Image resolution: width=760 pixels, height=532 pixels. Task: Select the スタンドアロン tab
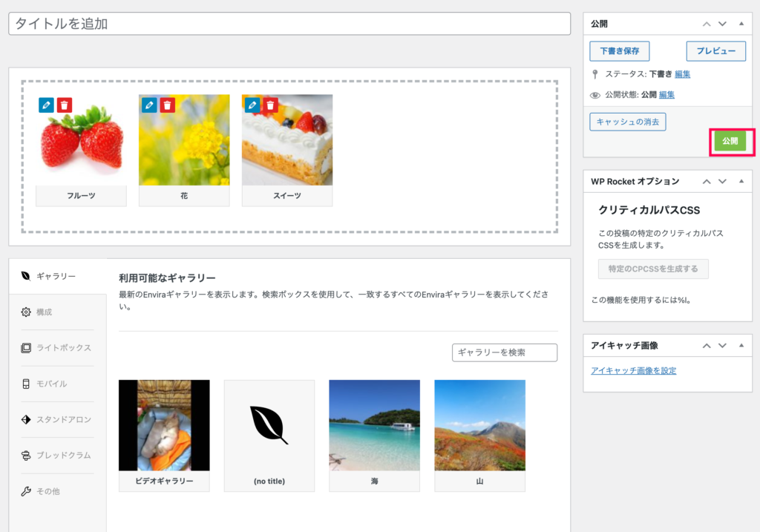[x=58, y=420]
